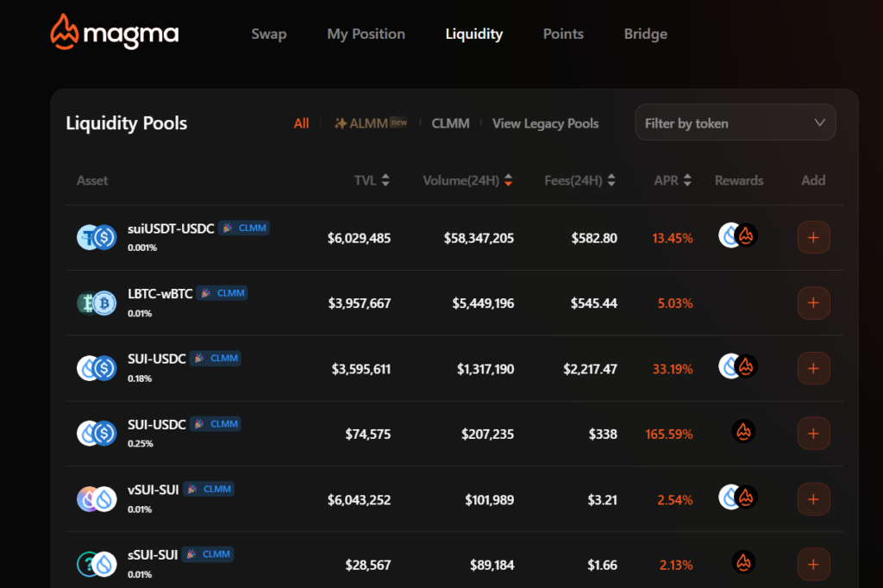Viewport: 883px width, 588px height.
Task: Click rewards icons in suiUSDT-USDC row
Action: pyautogui.click(x=738, y=236)
